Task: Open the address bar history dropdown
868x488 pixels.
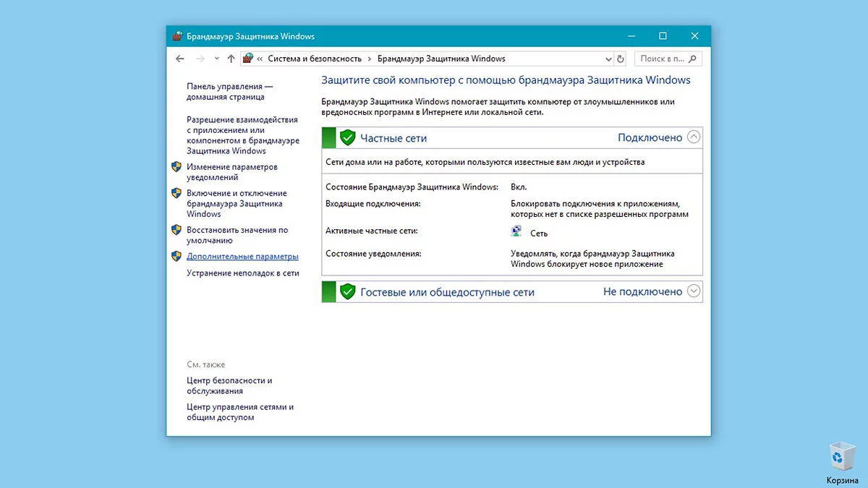Action: tap(608, 59)
